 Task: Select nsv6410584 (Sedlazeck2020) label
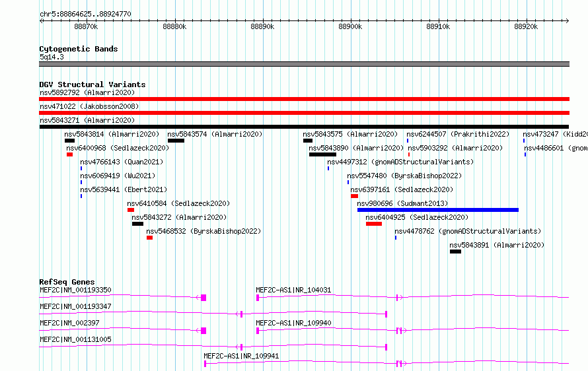click(x=178, y=203)
